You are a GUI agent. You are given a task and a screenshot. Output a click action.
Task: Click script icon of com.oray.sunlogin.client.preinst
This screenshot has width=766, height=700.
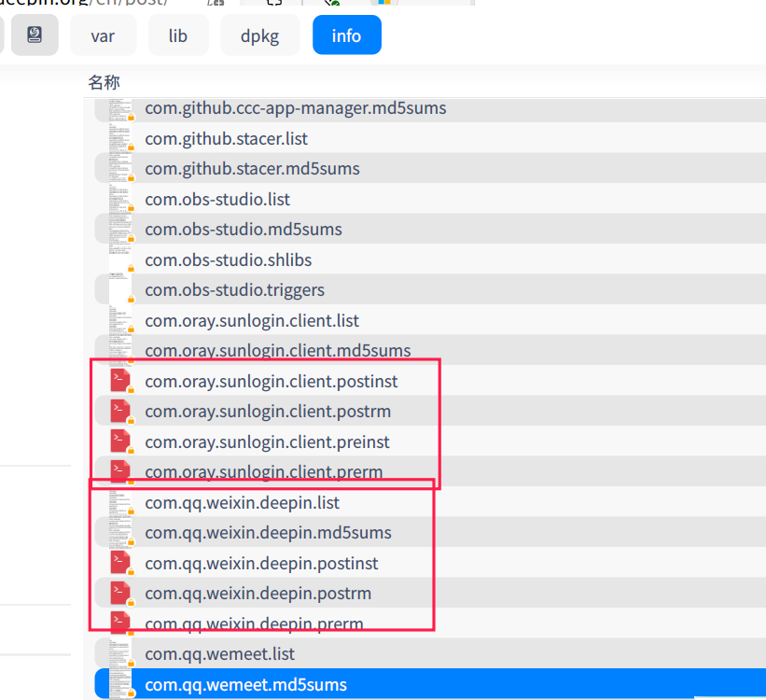click(x=120, y=441)
